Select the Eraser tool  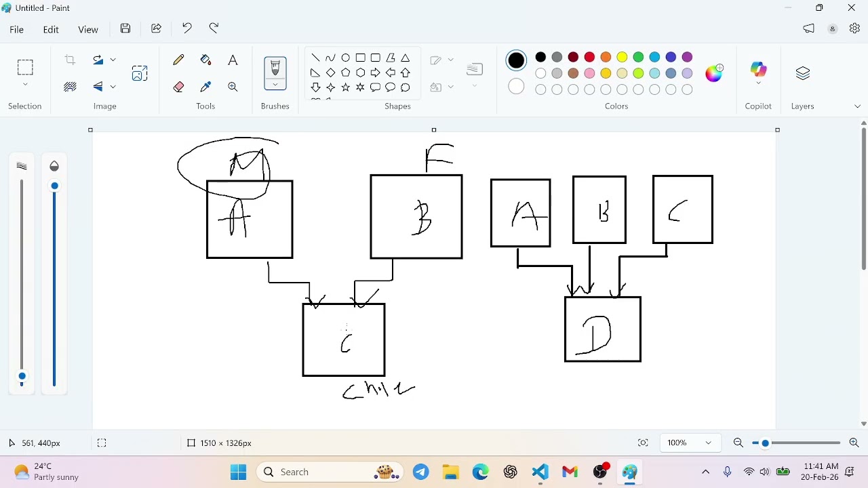coord(179,87)
